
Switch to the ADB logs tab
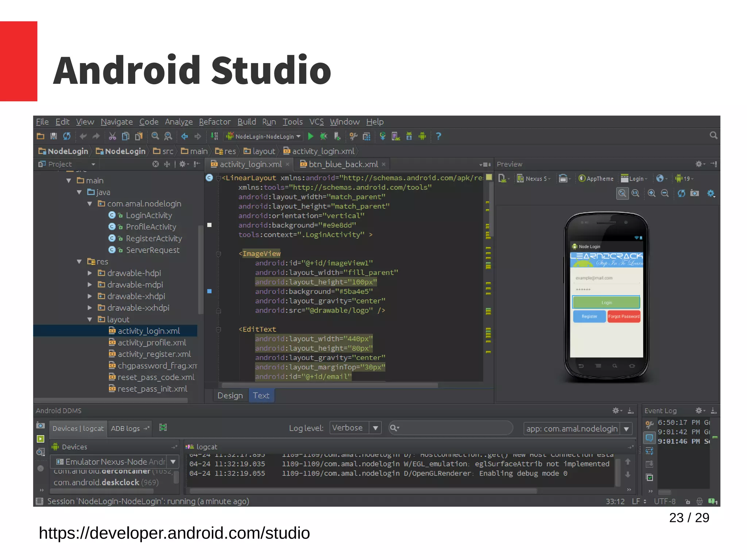pos(130,428)
